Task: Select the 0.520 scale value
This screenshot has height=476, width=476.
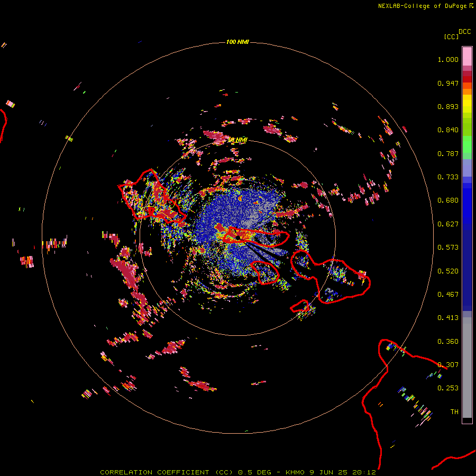Action: click(x=448, y=271)
